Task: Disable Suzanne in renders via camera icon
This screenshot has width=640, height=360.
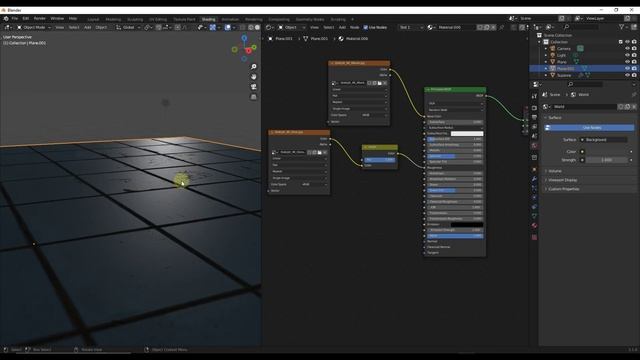Action: [x=634, y=75]
